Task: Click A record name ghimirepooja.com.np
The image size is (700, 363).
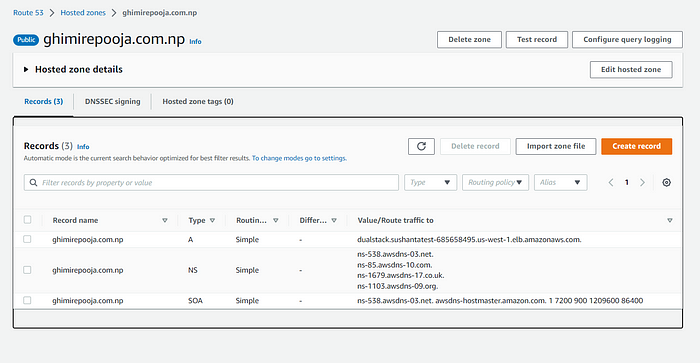Action: (x=88, y=240)
